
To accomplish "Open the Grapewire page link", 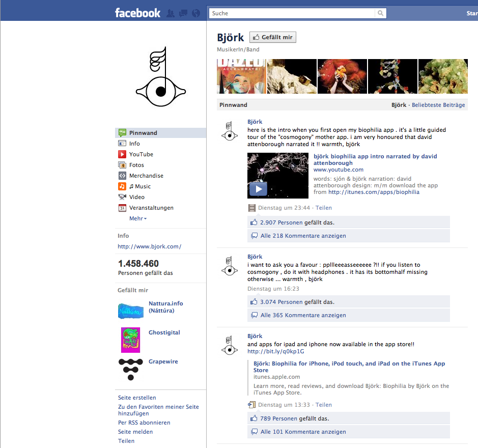I will click(x=163, y=361).
